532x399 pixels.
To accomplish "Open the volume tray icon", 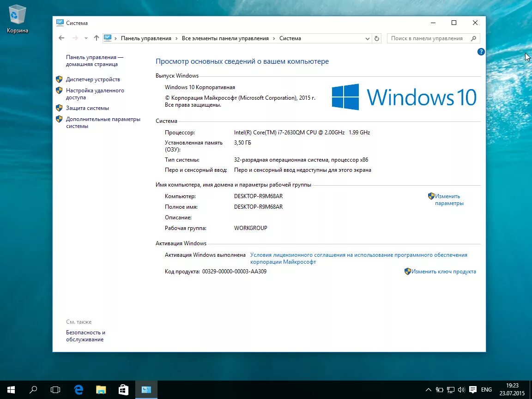I will point(461,390).
